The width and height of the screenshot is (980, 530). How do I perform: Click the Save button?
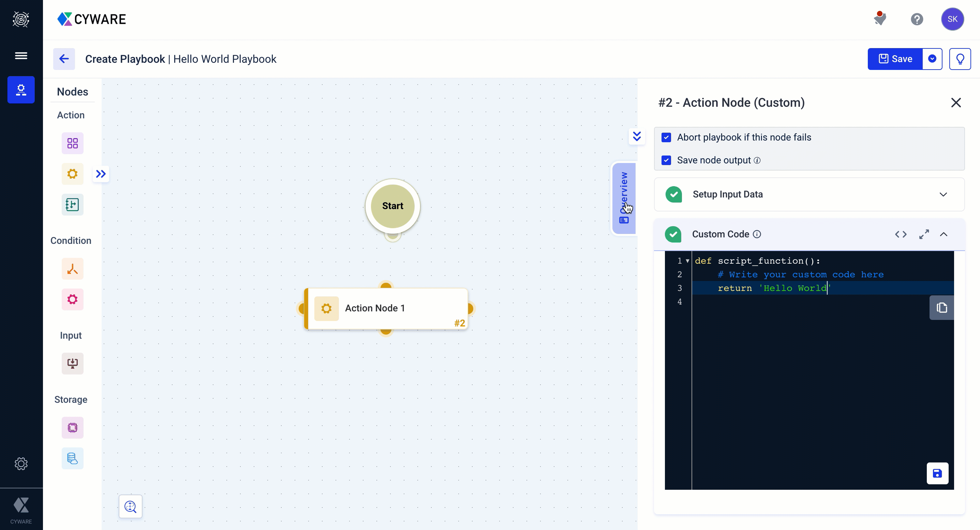pyautogui.click(x=895, y=59)
